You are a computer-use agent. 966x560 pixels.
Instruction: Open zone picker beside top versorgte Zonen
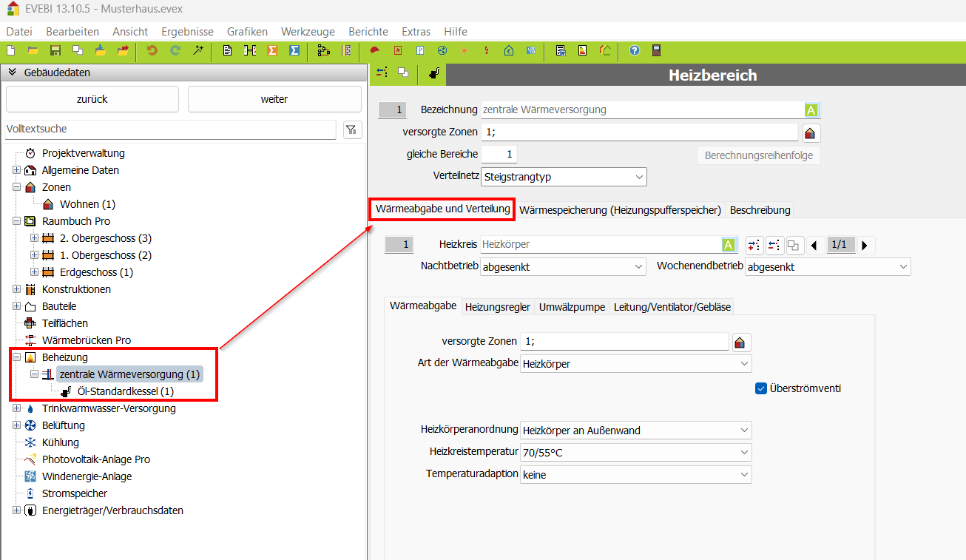[x=810, y=133]
